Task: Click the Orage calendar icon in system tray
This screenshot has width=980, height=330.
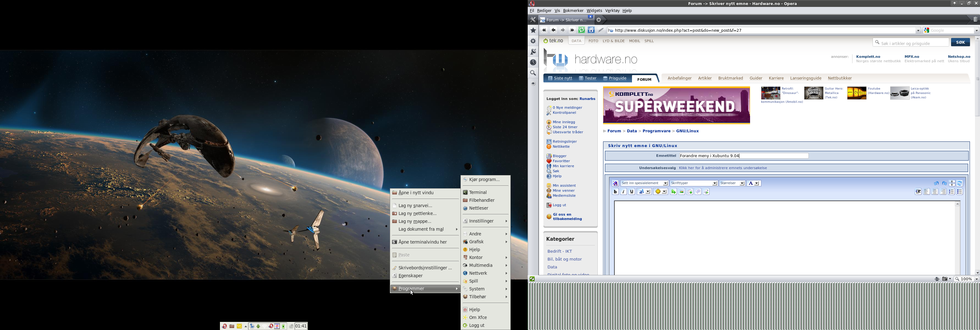Action: (x=277, y=326)
